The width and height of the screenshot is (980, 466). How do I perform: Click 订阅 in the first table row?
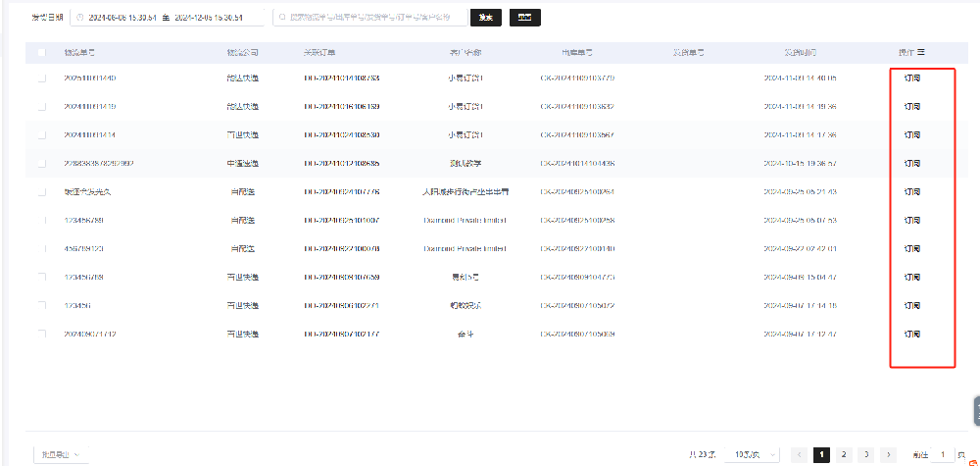pyautogui.click(x=911, y=78)
